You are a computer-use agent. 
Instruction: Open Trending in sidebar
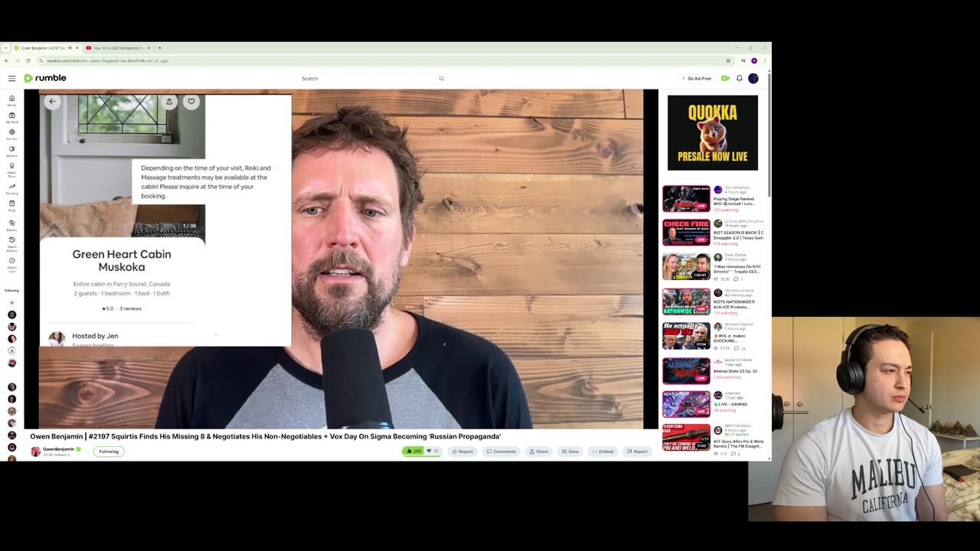pyautogui.click(x=11, y=188)
